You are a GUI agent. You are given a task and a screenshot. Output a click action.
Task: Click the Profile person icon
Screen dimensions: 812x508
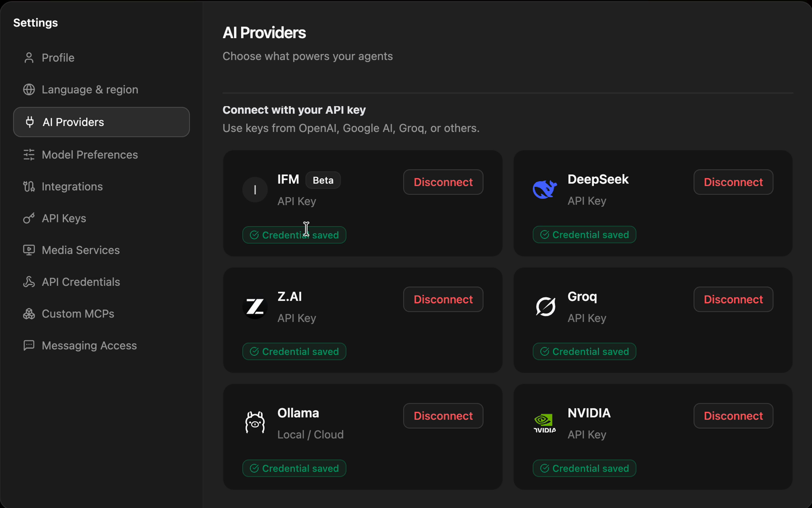[29, 58]
